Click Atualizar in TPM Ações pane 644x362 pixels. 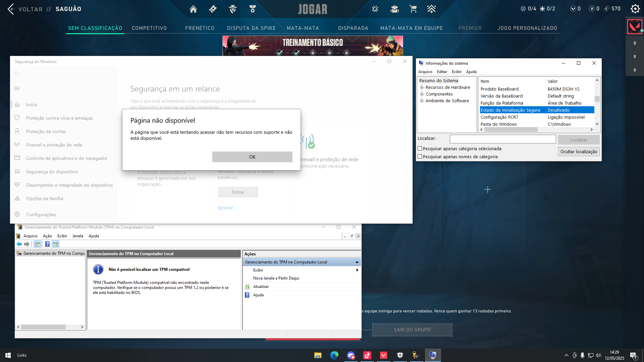261,287
